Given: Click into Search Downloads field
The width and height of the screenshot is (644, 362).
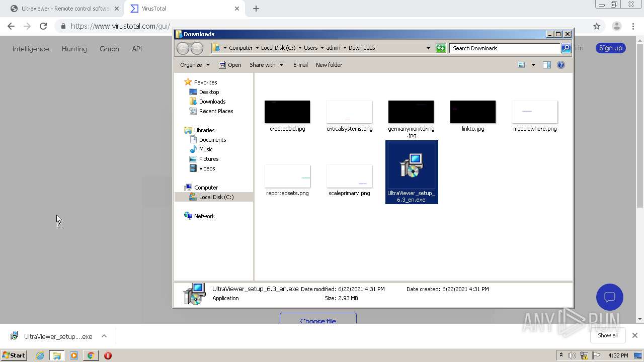Looking at the screenshot, I should (505, 48).
